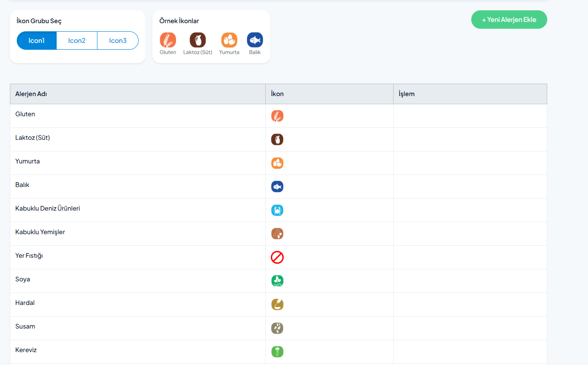Select the Yumurta name cell

[x=138, y=163]
